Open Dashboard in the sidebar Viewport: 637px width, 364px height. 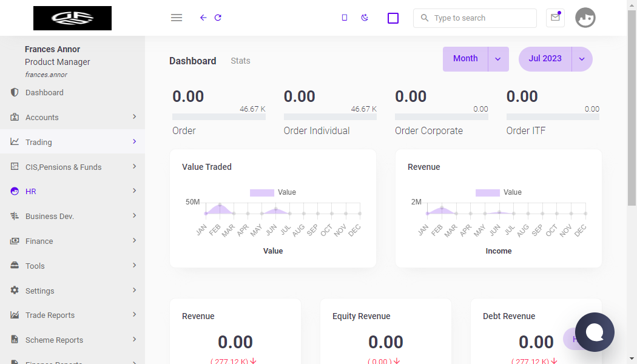click(72, 93)
